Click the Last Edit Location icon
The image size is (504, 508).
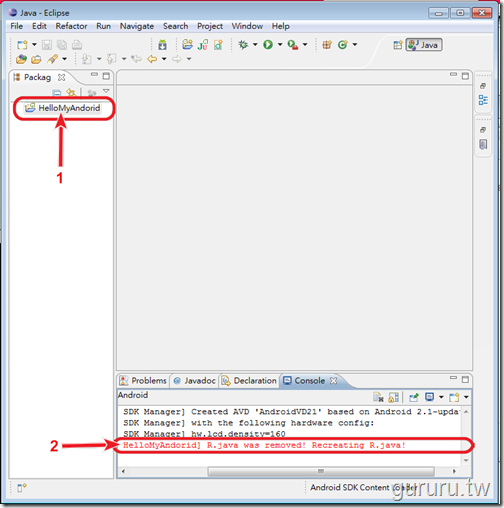click(x=136, y=59)
